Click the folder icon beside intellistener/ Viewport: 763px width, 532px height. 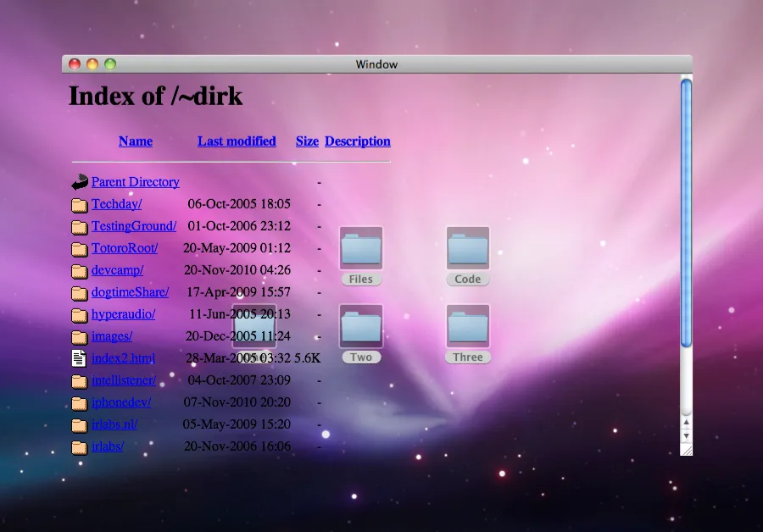click(x=80, y=382)
